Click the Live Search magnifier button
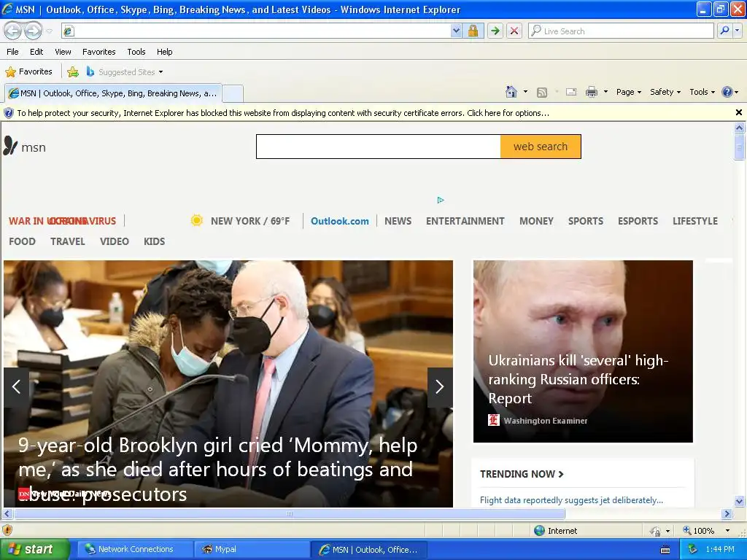The height and width of the screenshot is (560, 747). tap(724, 31)
